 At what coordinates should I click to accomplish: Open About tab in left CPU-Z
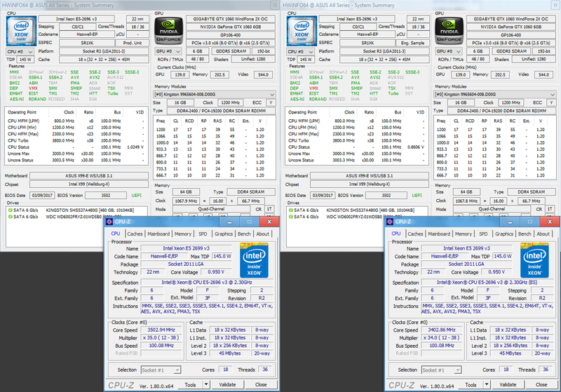262,234
